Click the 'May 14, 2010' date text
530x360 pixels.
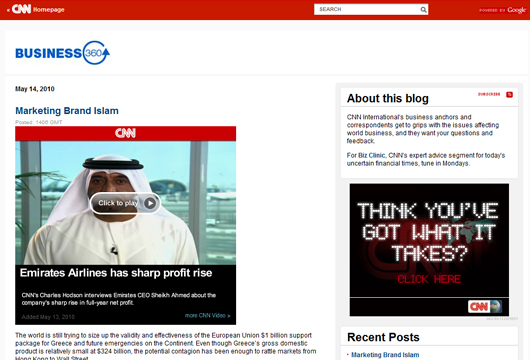(35, 89)
